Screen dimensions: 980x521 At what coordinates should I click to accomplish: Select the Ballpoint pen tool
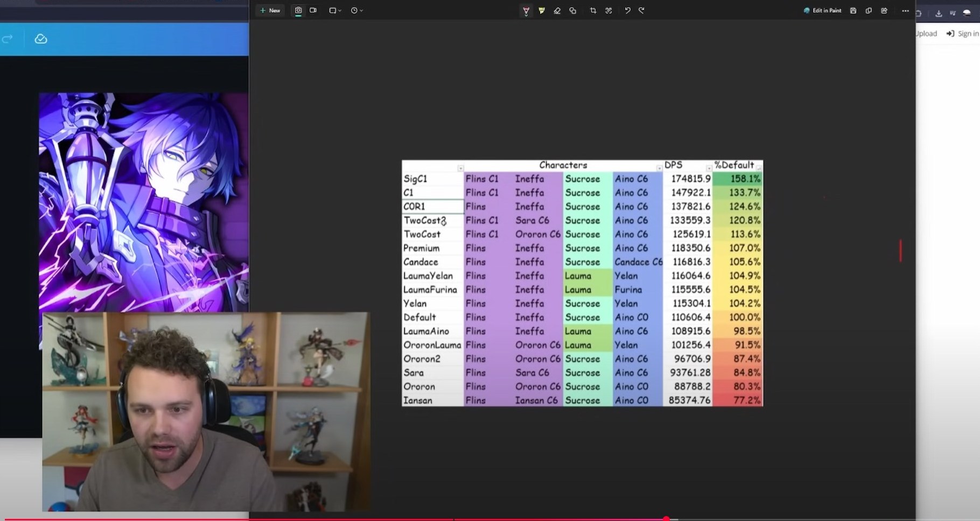526,11
